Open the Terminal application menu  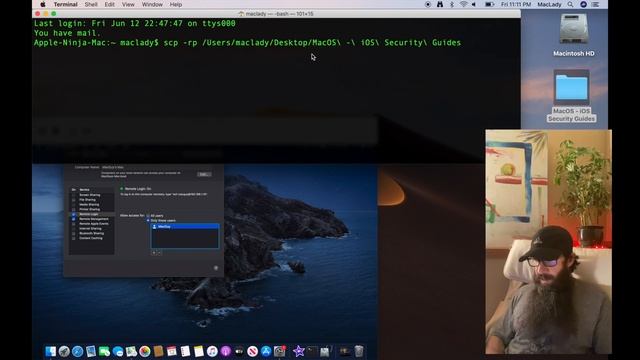click(x=65, y=4)
